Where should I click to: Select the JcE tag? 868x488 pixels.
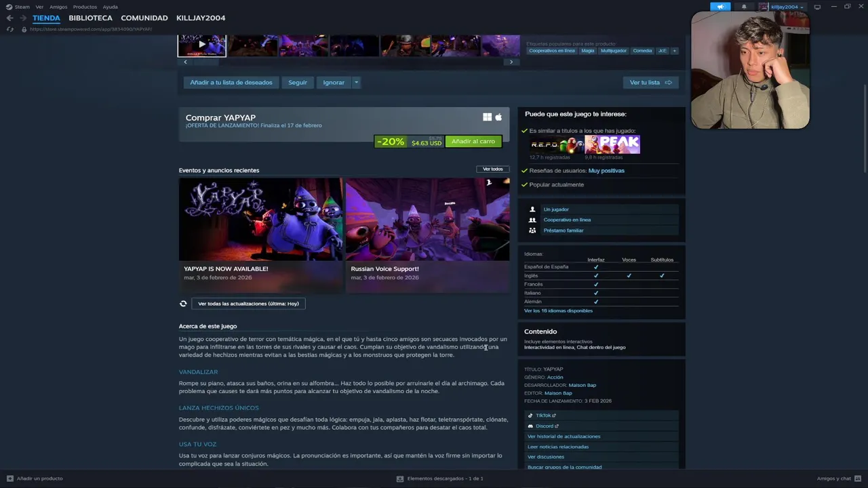pos(663,51)
